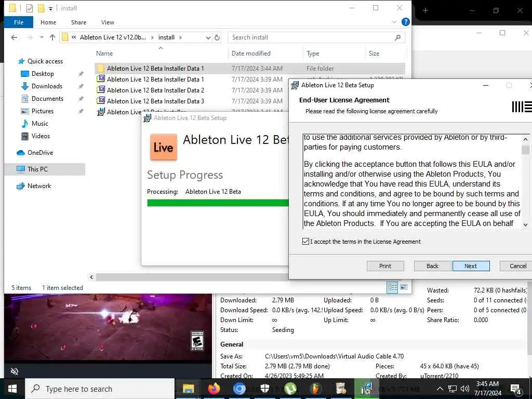
Task: Unmute the video with the speaker icon
Action: pos(15,371)
